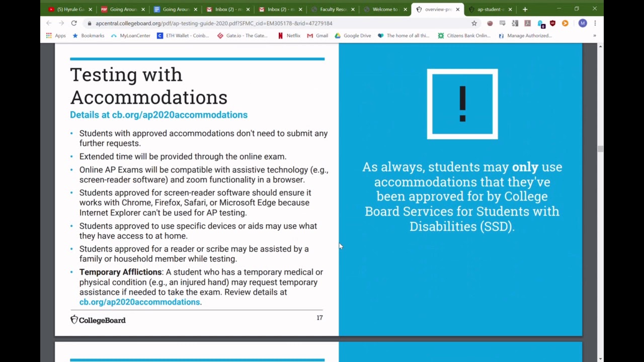Open cb.org/ap2020accommodations link in Temporary Afflictions
This screenshot has height=362, width=644.
tap(139, 302)
